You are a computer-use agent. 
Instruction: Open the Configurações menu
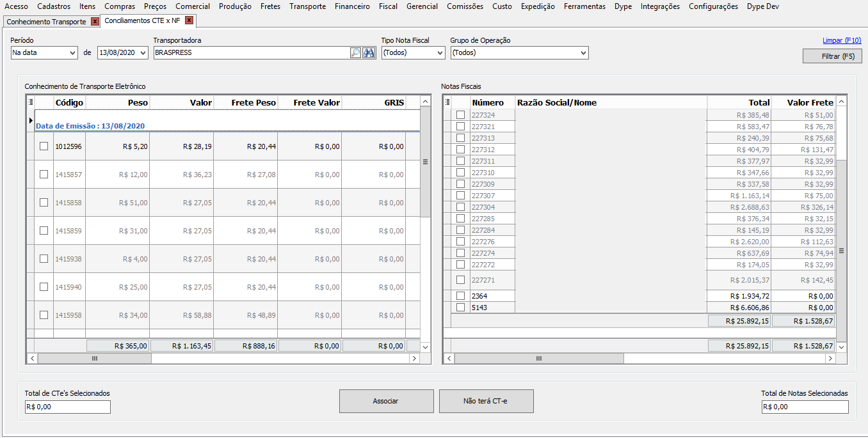[713, 6]
